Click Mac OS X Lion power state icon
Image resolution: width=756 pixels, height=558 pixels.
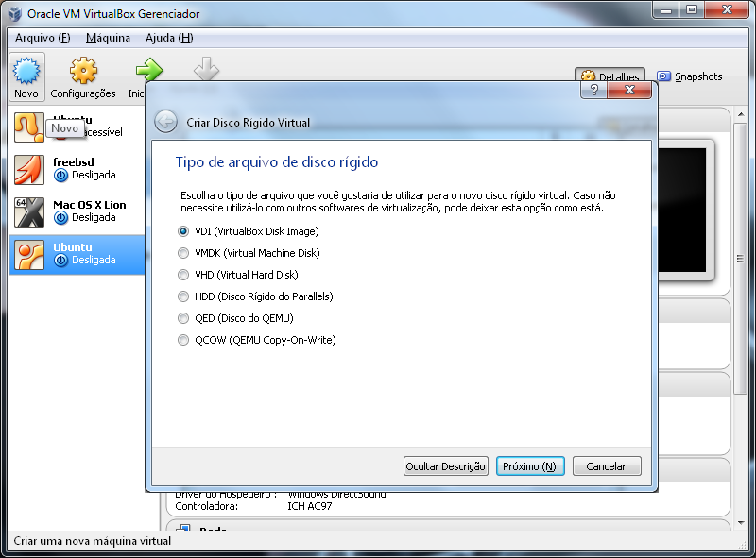coord(60,218)
